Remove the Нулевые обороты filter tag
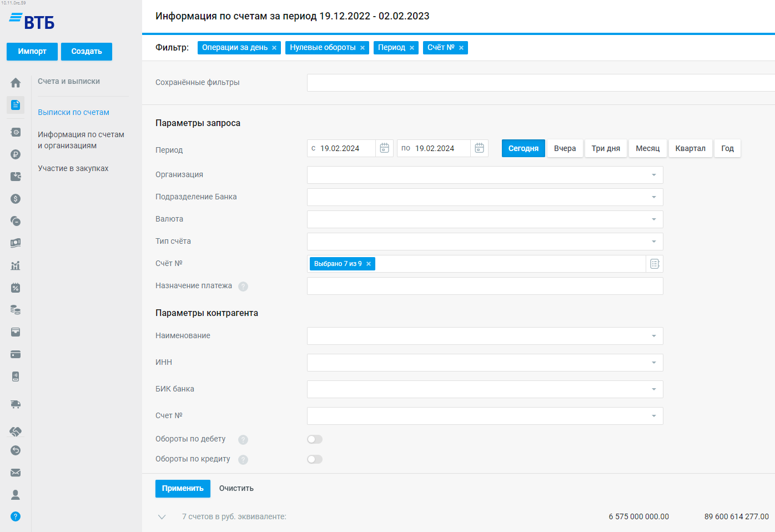 tap(363, 48)
